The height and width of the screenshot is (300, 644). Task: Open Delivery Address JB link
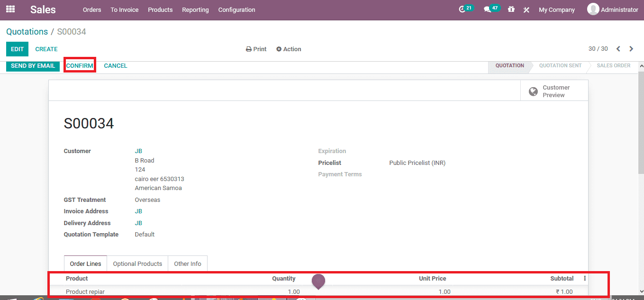point(138,223)
